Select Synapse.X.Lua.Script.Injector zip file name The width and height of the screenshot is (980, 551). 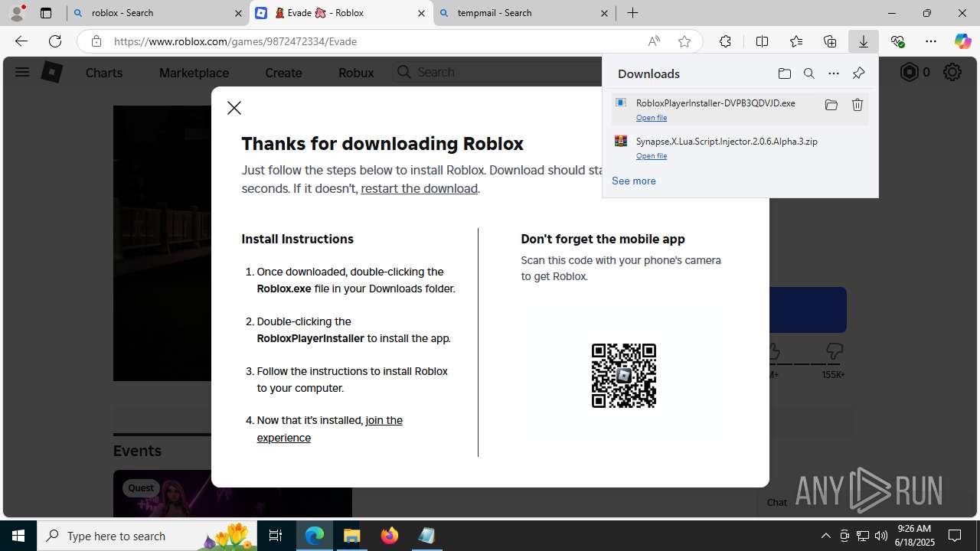(727, 142)
